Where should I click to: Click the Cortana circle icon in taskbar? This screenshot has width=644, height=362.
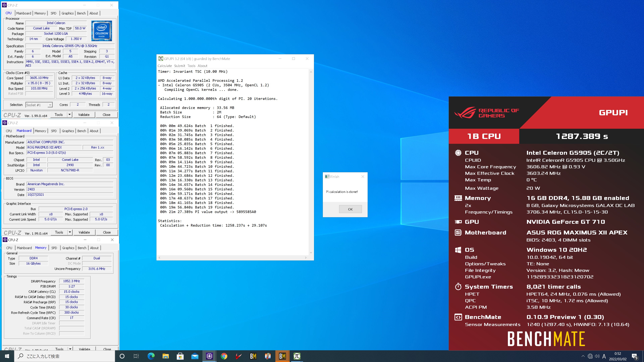pos(122,356)
